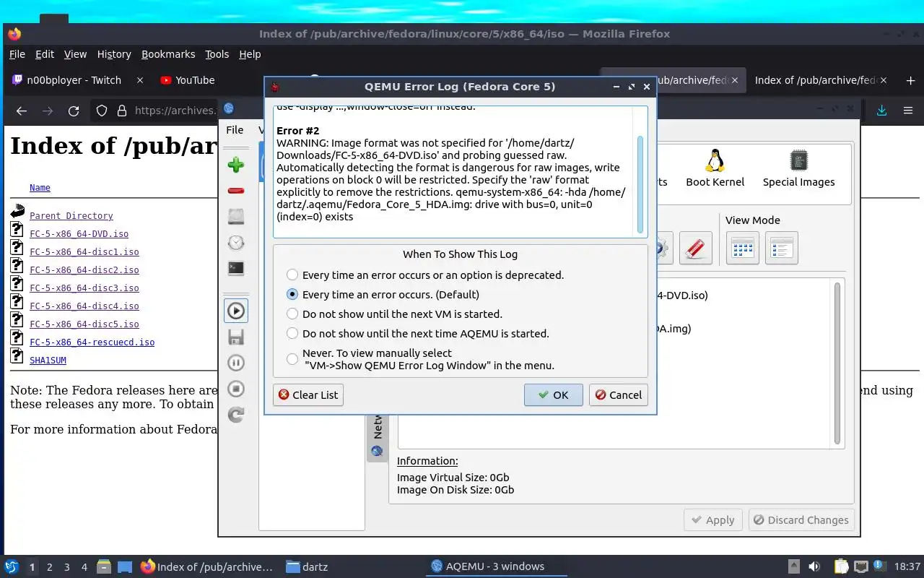Open the Special Images tab
The image size is (924, 578).
(x=798, y=168)
